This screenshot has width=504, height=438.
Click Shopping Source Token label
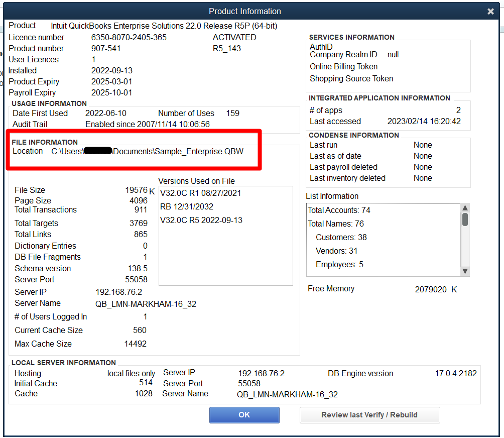tap(351, 79)
